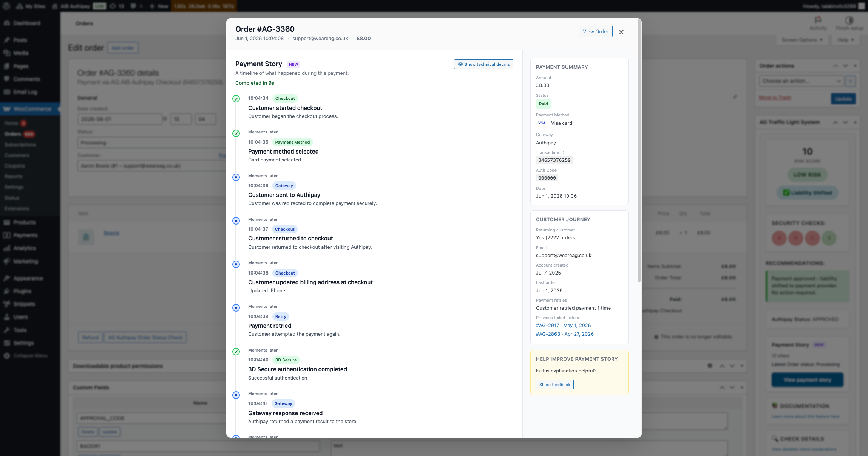Open Snippets in the WordPress sidebar
868x456 pixels.
24,304
